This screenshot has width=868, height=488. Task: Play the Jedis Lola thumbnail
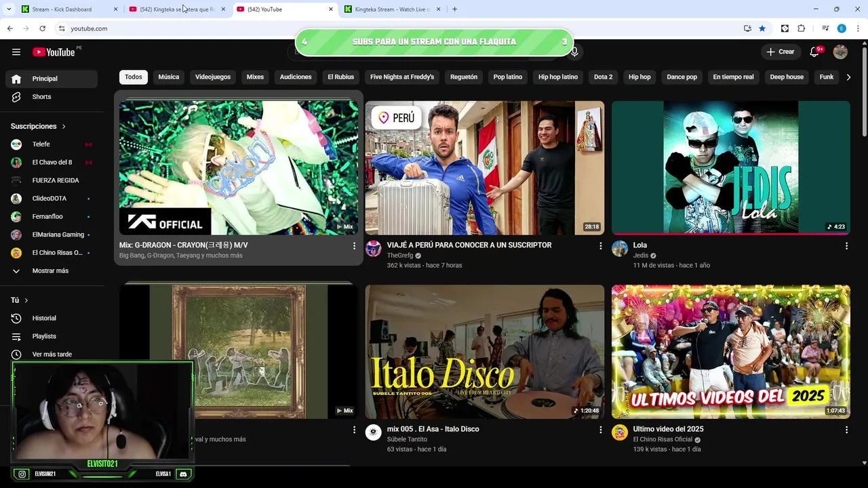(730, 168)
